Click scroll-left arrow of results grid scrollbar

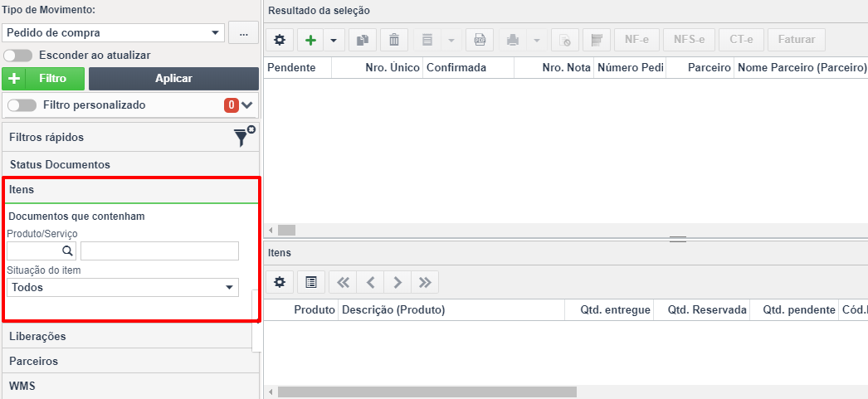(271, 230)
